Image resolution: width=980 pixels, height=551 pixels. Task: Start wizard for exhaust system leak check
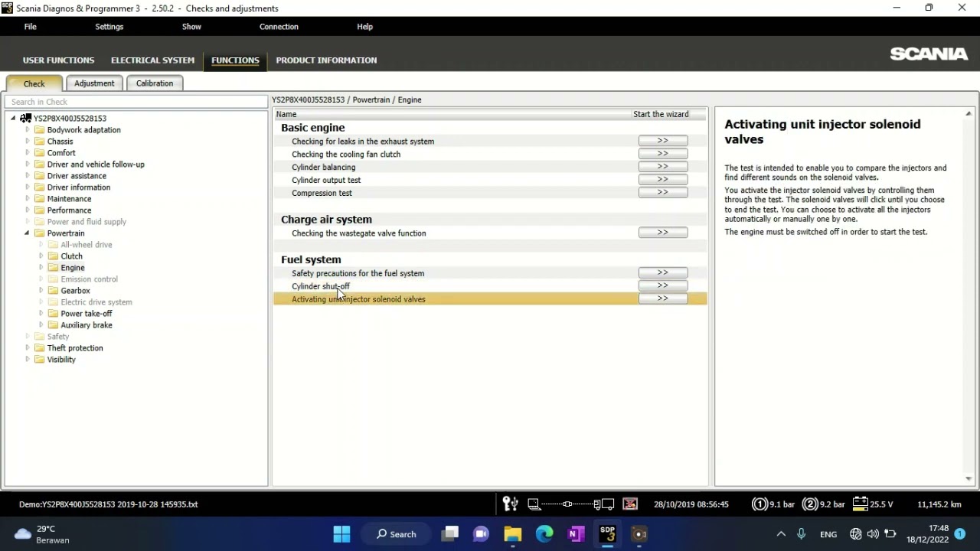pos(663,141)
